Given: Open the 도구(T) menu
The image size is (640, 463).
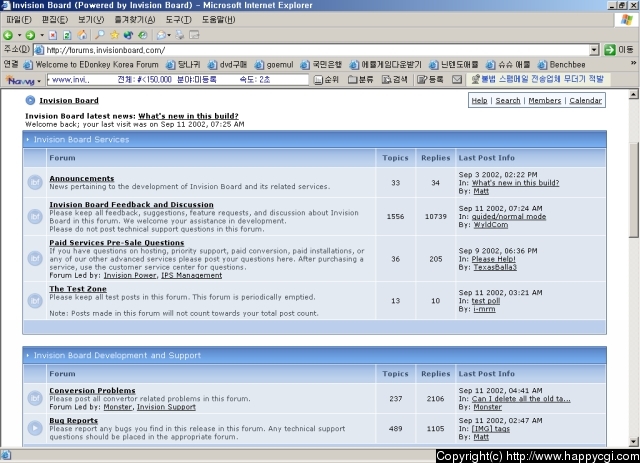Looking at the screenshot, I should click(178, 20).
